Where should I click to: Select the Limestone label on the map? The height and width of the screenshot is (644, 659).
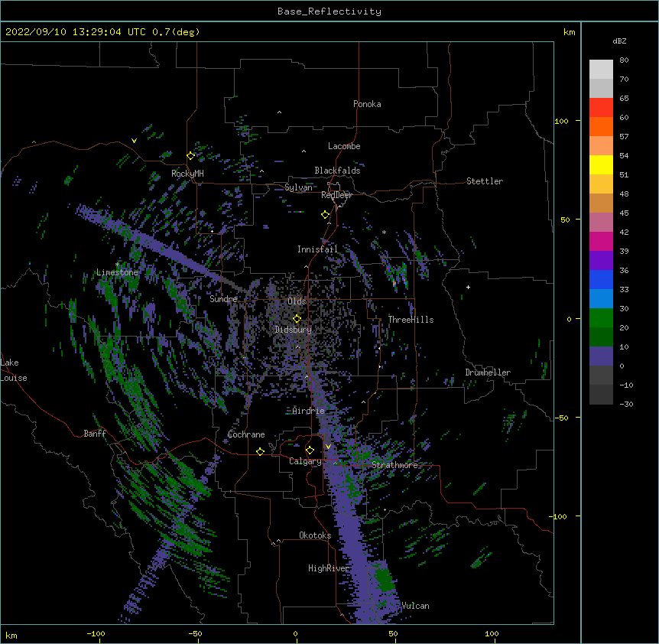click(x=117, y=272)
